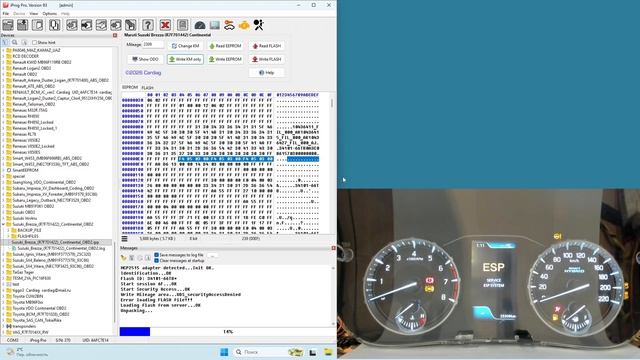Click the tree view icon in Devices panel
640x360 pixels.
point(5,42)
